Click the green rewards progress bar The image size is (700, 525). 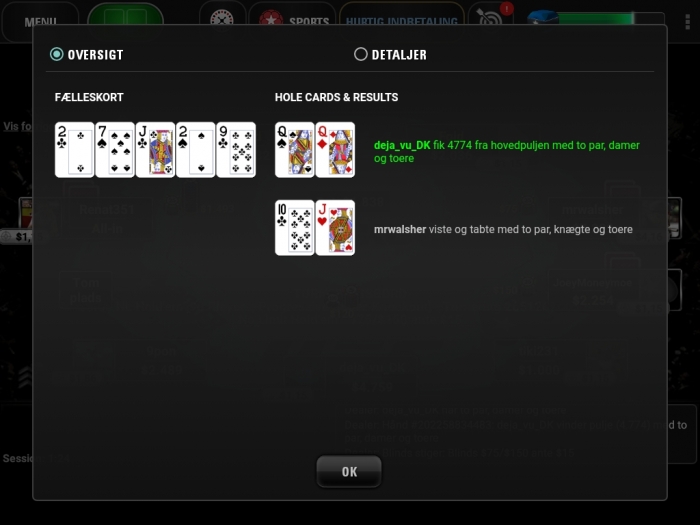point(596,19)
